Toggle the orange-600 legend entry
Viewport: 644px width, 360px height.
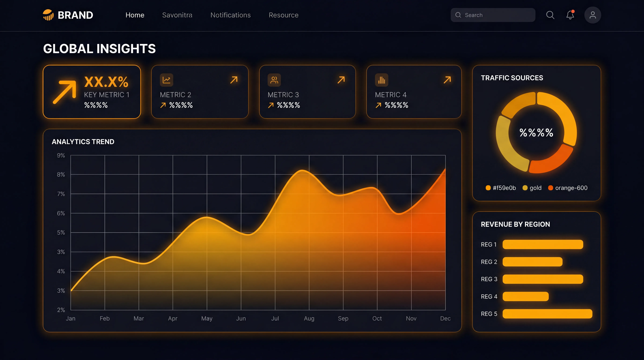coord(568,188)
